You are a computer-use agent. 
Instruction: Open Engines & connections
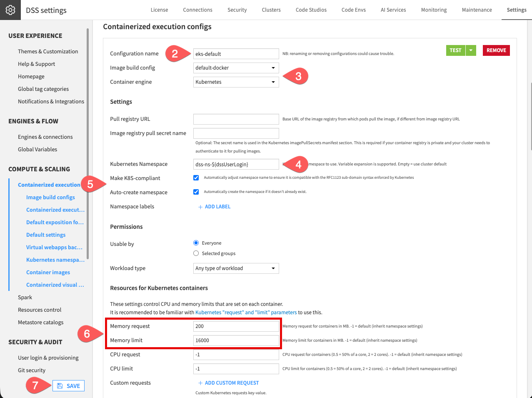click(x=45, y=137)
